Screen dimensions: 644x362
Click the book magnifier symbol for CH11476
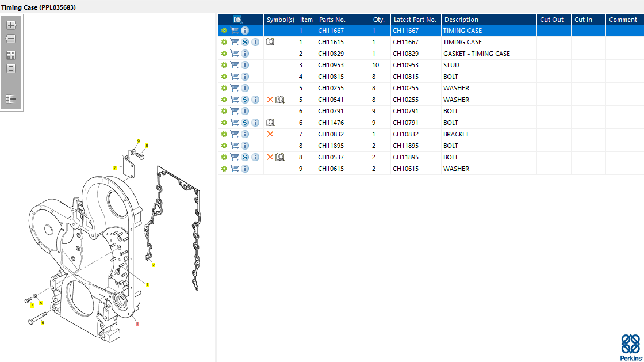(x=270, y=123)
